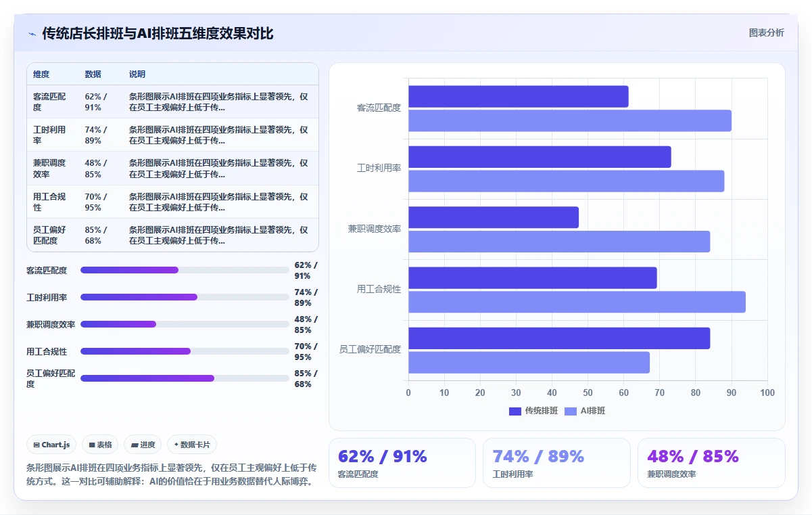Select the 客流匹配度 table row cell
Viewport: 812px width, 515px height.
pos(53,102)
